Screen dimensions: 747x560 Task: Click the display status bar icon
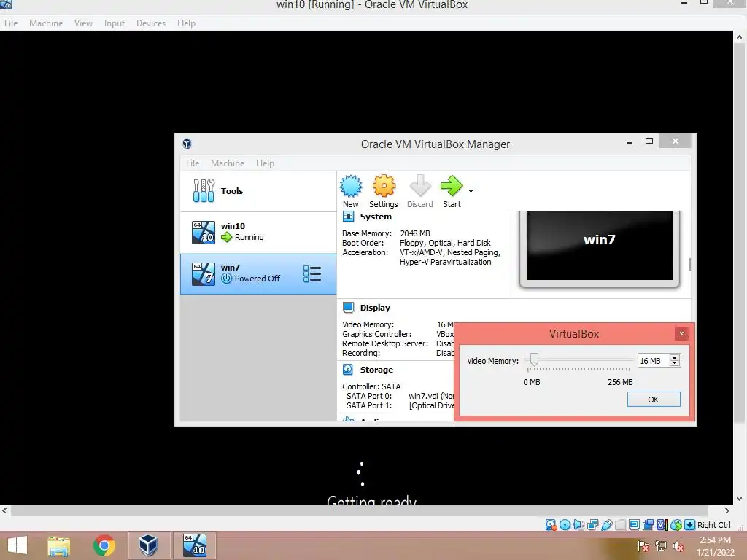click(x=634, y=525)
